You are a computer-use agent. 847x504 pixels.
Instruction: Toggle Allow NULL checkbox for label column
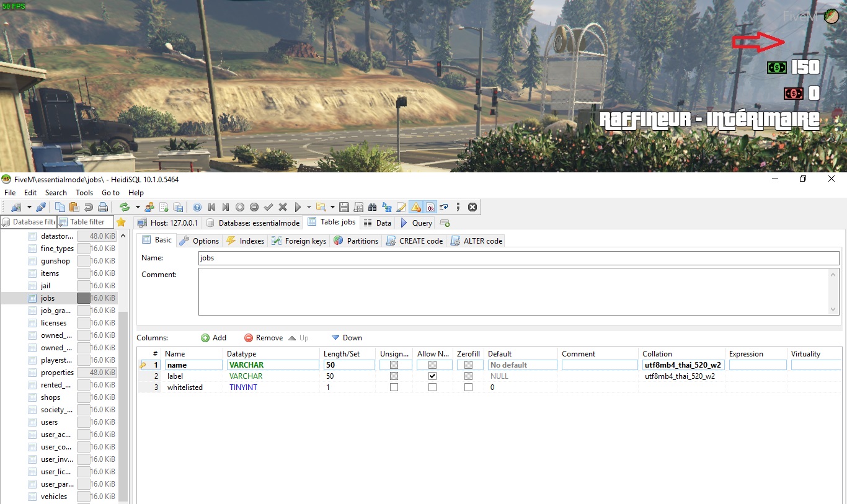click(432, 376)
